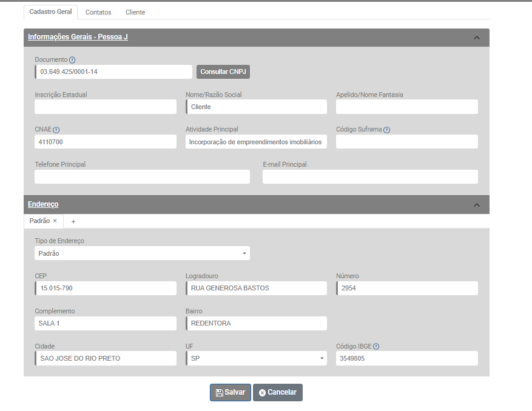Select the Cadastro Geral tab

[x=50, y=12]
